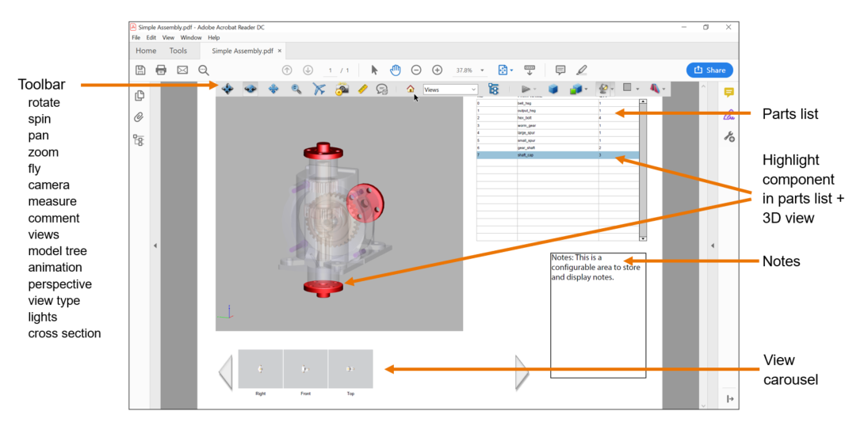The height and width of the screenshot is (434, 868).
Task: Select the Top view thumbnail
Action: tap(350, 369)
